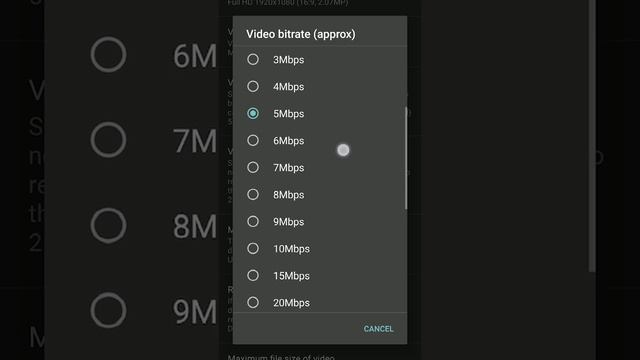Click the '9Mbps' label text
Viewport: 640px width, 360px height.
pyautogui.click(x=289, y=222)
